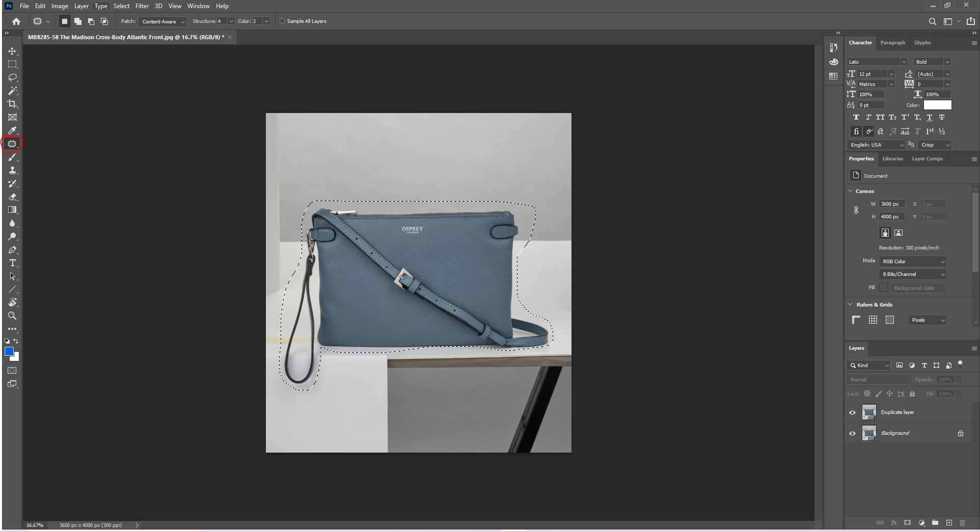This screenshot has width=980, height=531.
Task: Select the Move tool
Action: (12, 51)
